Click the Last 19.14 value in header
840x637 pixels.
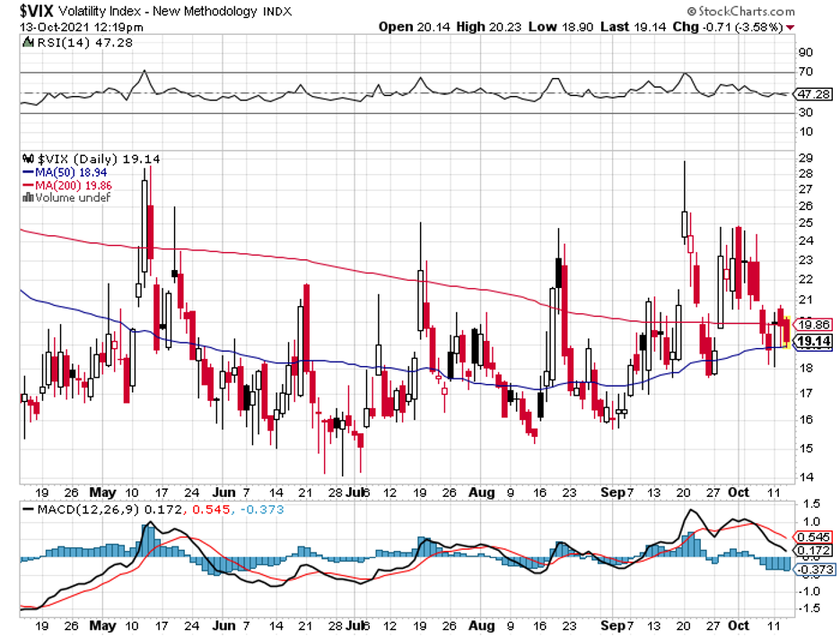pos(634,27)
